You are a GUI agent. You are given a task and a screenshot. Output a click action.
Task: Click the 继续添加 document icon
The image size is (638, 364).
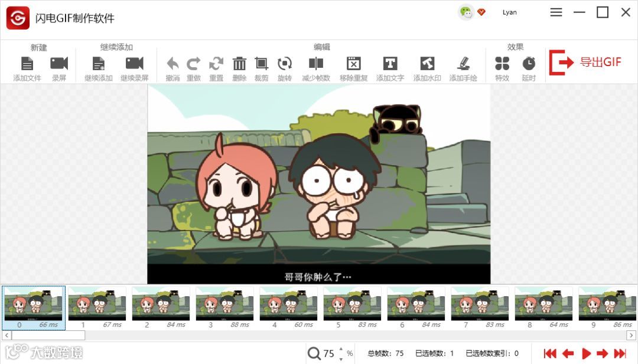[x=99, y=64]
